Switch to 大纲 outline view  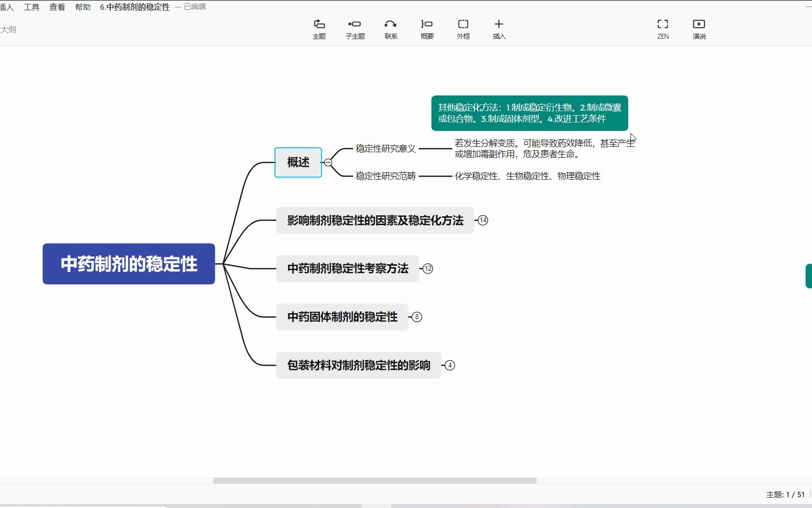[x=8, y=29]
